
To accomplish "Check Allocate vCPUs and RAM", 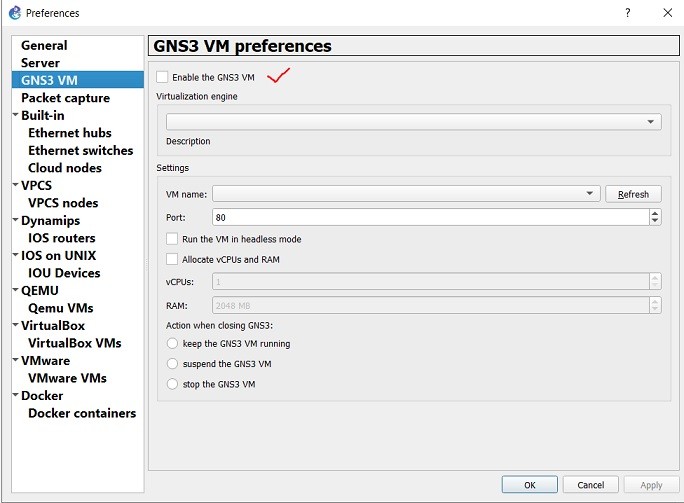I will pyautogui.click(x=172, y=259).
